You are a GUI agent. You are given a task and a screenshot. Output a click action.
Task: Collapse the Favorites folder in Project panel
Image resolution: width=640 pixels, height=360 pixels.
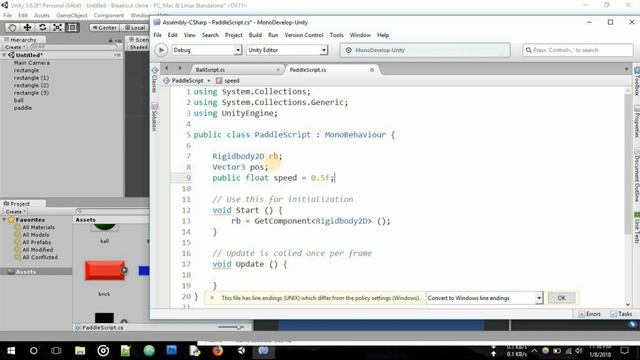[4, 220]
